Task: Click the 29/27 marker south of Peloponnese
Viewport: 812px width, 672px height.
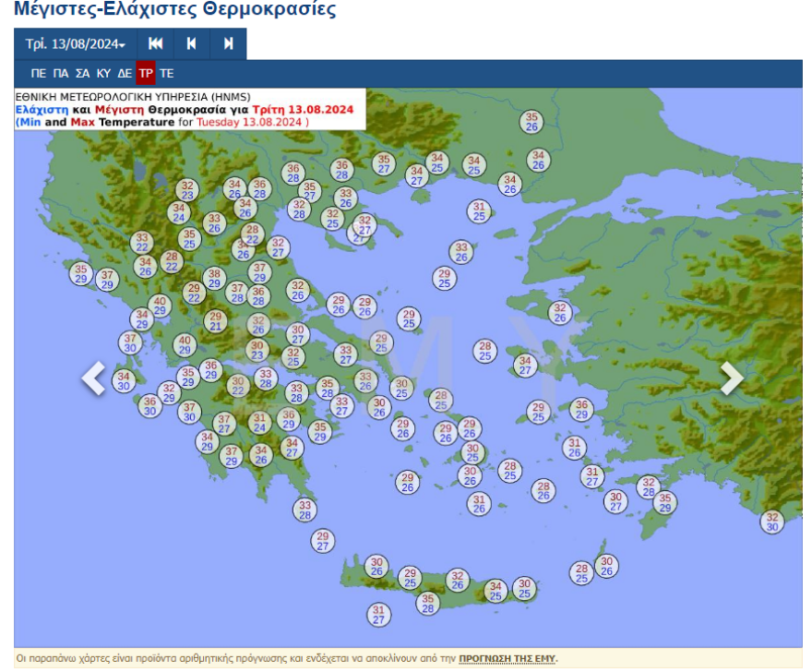Action: coord(323,541)
